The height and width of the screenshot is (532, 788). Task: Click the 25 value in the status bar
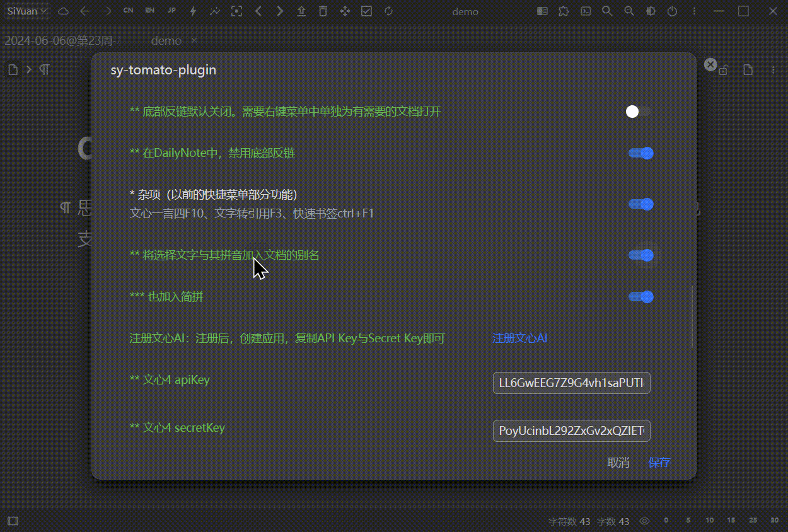pyautogui.click(x=753, y=521)
